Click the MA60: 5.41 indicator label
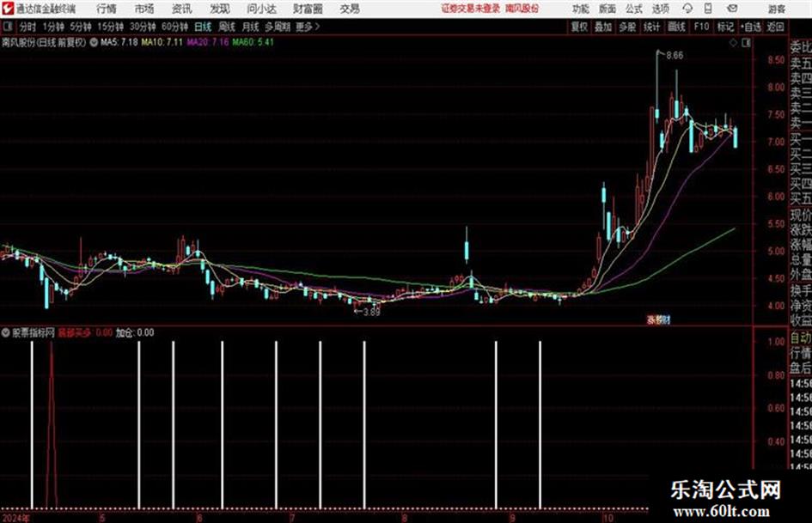812x523 pixels. click(253, 42)
